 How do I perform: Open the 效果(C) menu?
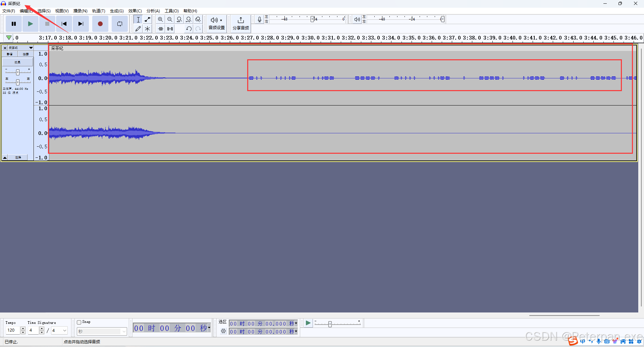[135, 11]
